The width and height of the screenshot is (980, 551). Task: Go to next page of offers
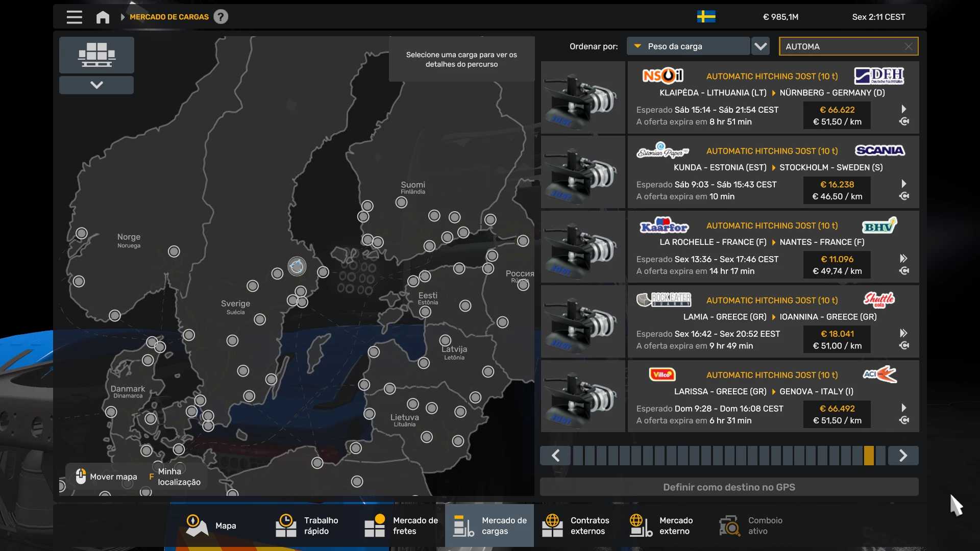(903, 455)
